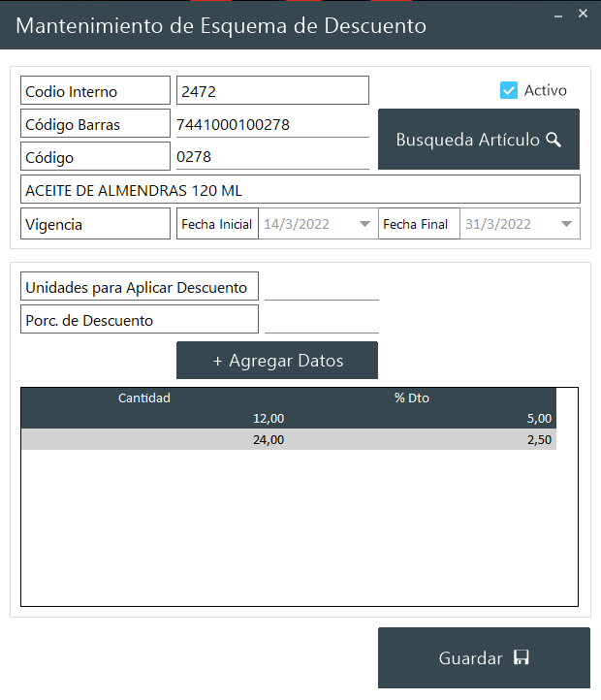Close the Mantenimiento de Esquema window

pyautogui.click(x=583, y=14)
